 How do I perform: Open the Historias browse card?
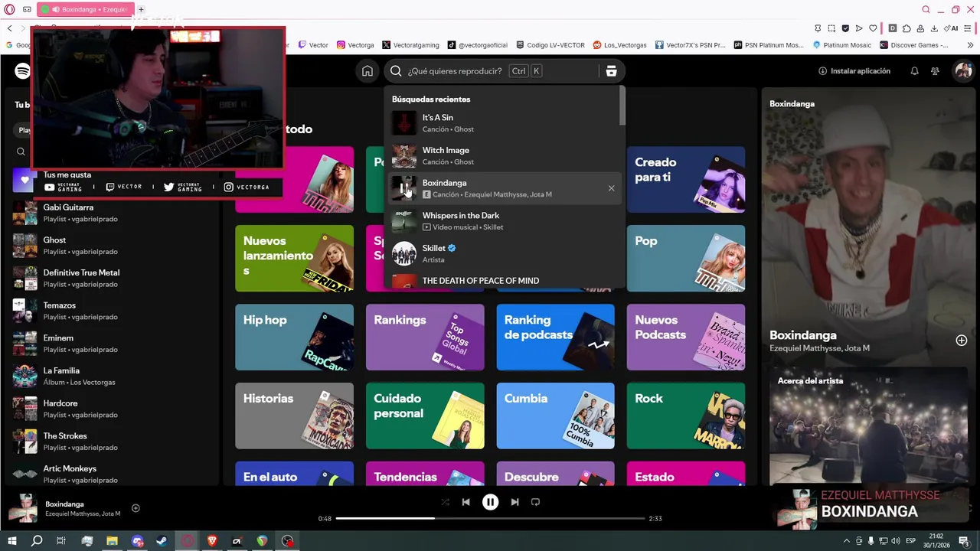(x=294, y=416)
